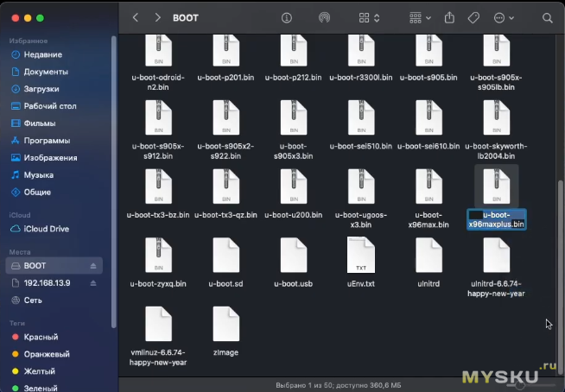Click the u-boot-x96max.bin file
Viewport: 565px width, 392px height.
(x=428, y=187)
